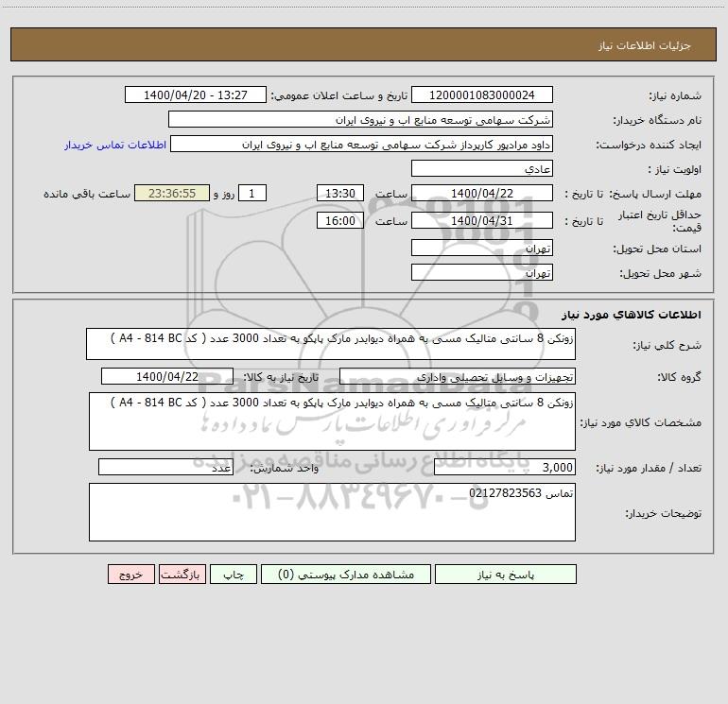This screenshot has width=728, height=704.
Task: Click the بازگشت back button
Action: point(182,574)
